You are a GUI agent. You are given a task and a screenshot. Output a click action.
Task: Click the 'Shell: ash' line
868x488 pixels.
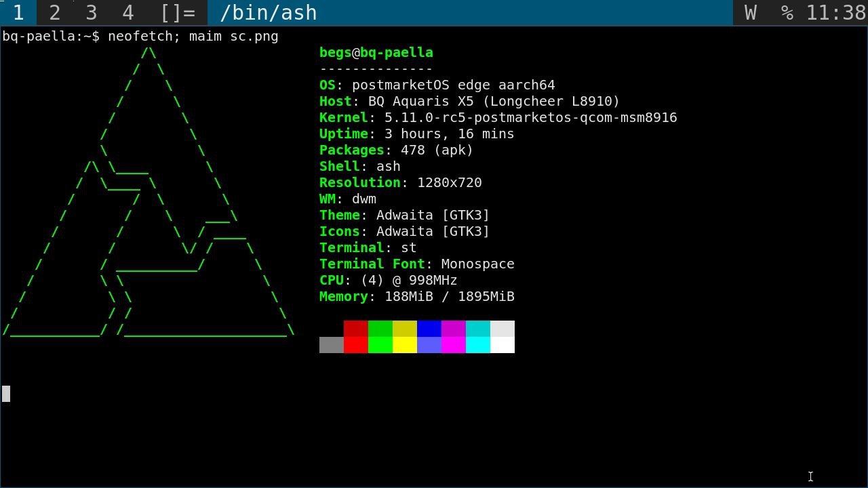tap(360, 166)
